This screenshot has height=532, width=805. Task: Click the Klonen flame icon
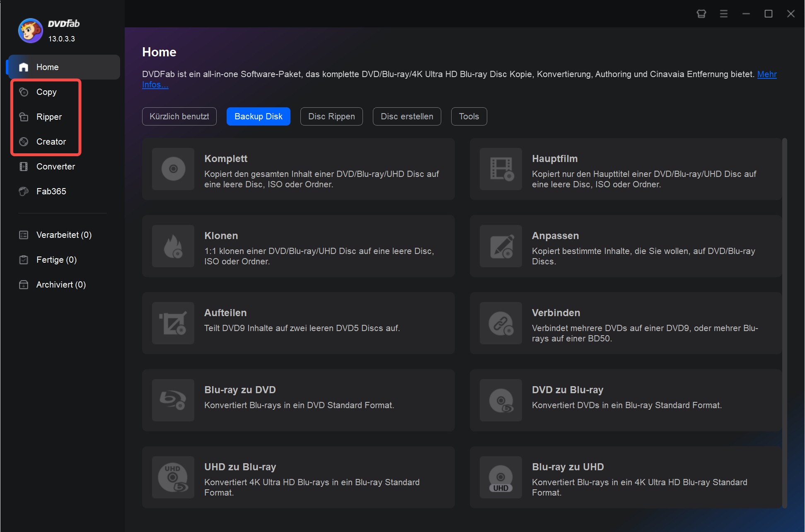(x=173, y=246)
